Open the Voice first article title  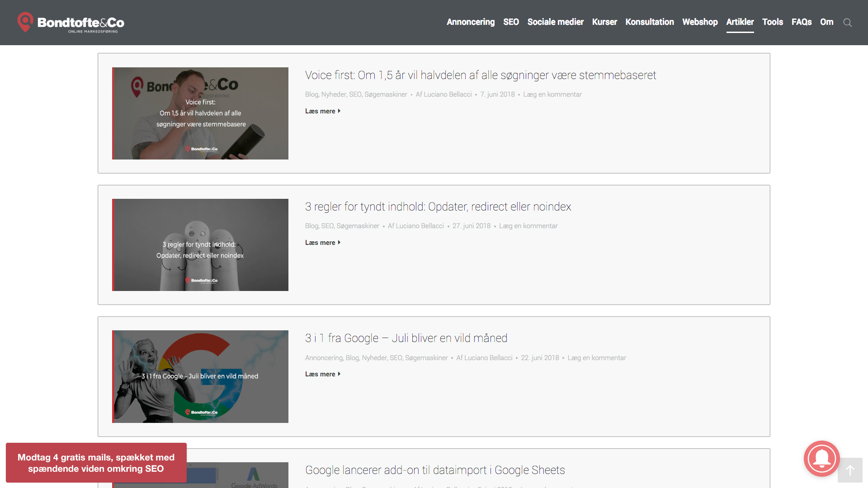coord(480,75)
